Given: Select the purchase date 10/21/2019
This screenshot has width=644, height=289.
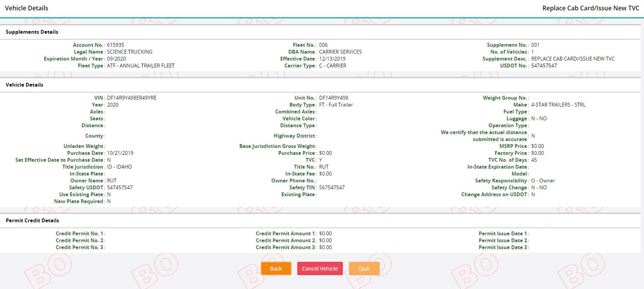Looking at the screenshot, I should tap(120, 153).
